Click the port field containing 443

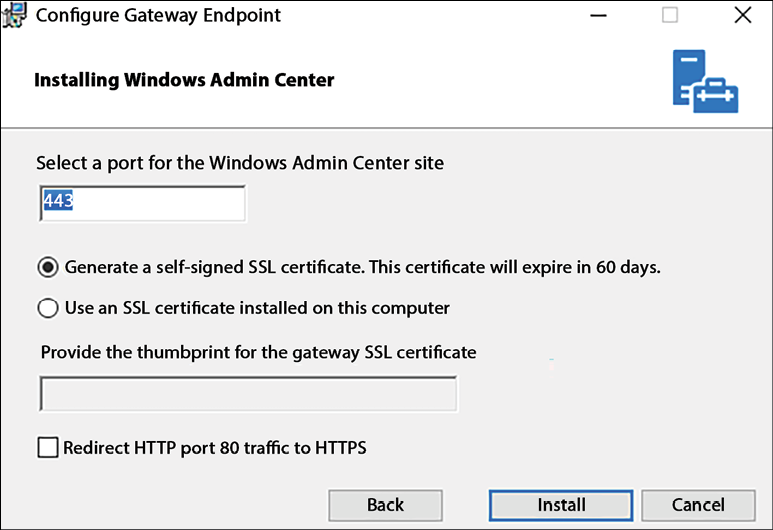(x=142, y=203)
